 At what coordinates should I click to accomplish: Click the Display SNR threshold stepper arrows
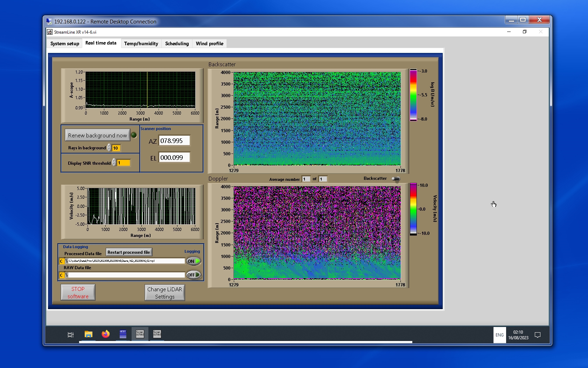click(x=114, y=163)
